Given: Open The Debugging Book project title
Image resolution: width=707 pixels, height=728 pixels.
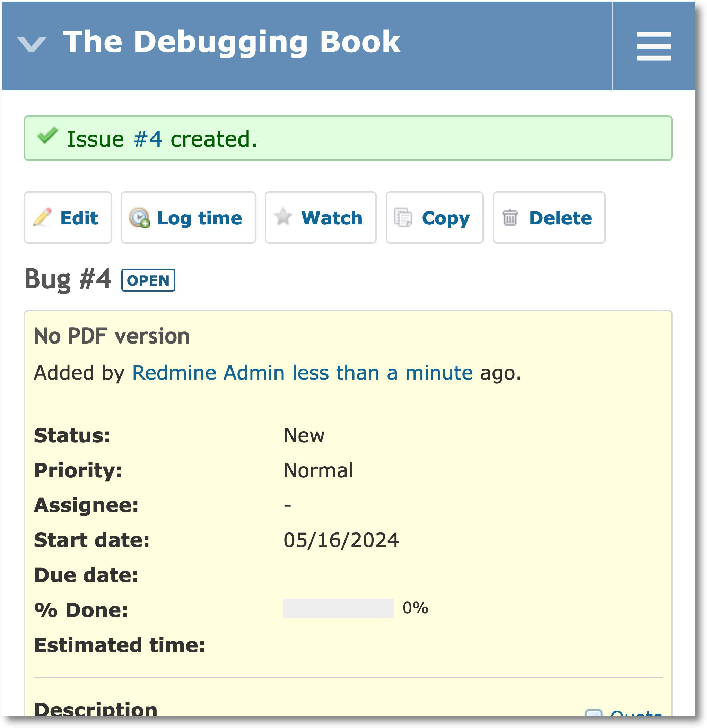Looking at the screenshot, I should (232, 42).
